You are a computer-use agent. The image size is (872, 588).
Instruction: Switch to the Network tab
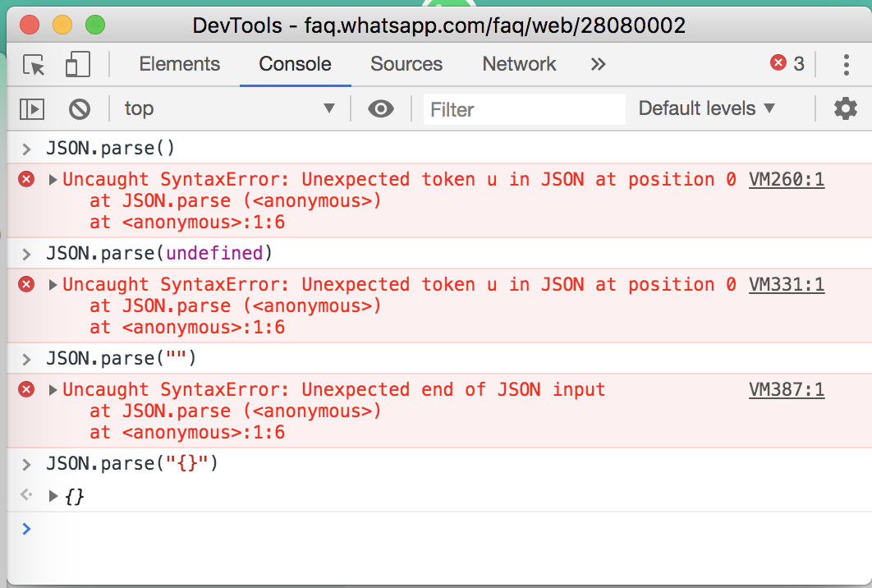coord(519,64)
